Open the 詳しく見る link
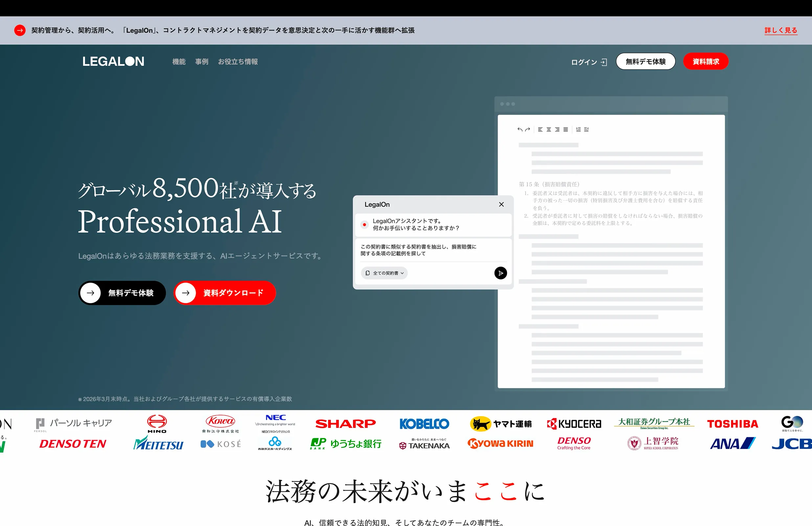 pyautogui.click(x=780, y=30)
